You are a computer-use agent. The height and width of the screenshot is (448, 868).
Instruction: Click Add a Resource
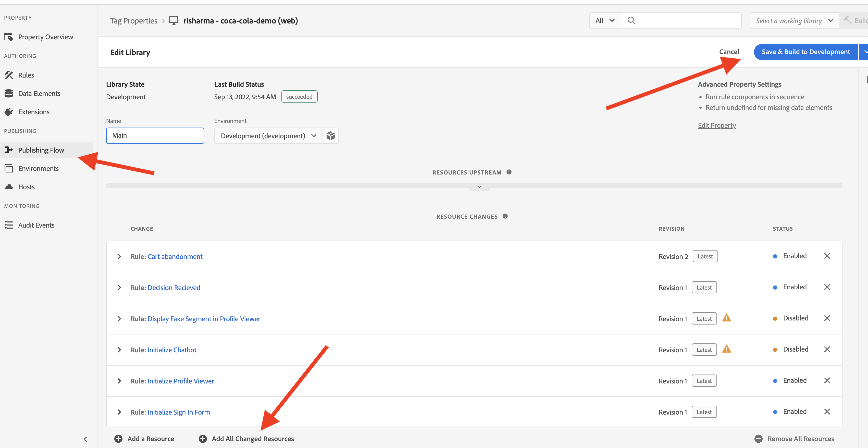coord(144,439)
